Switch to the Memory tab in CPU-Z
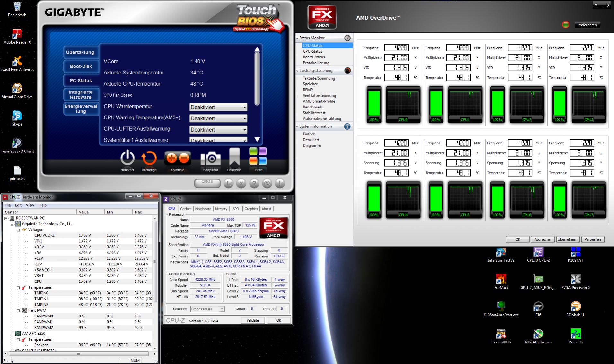Screen dimensions: 614x364 pos(221,209)
